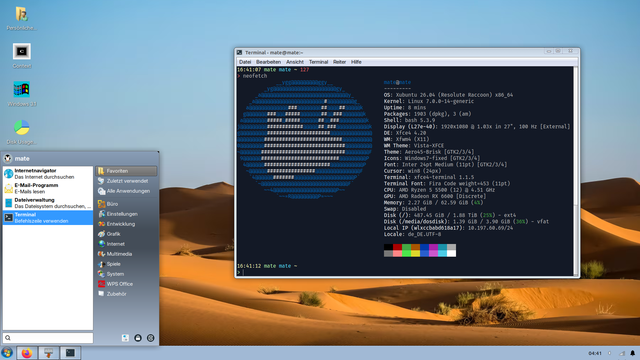Launch Dateiverwaltung from the start menu

tap(48, 203)
